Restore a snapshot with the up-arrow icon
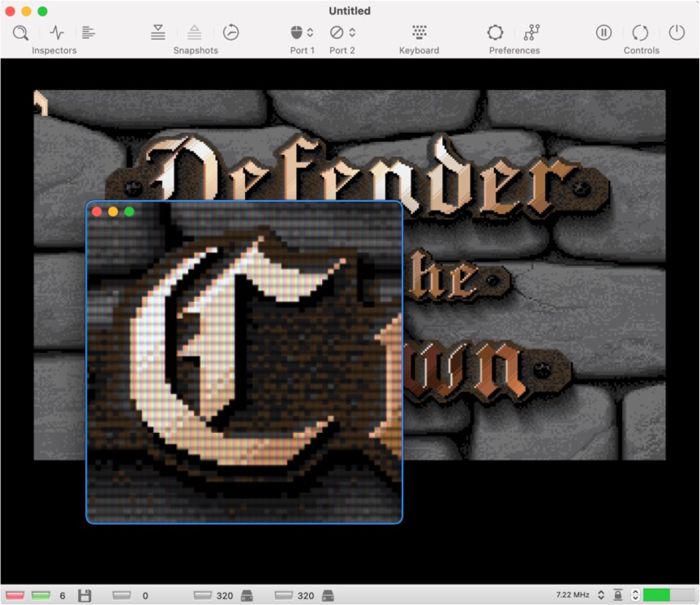The height and width of the screenshot is (605, 700). point(194,32)
